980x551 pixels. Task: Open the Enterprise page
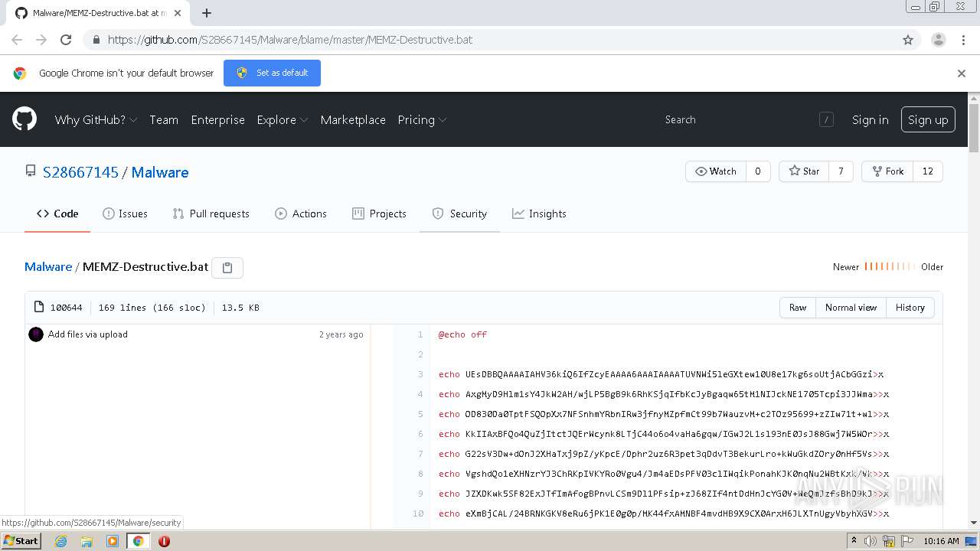point(218,120)
